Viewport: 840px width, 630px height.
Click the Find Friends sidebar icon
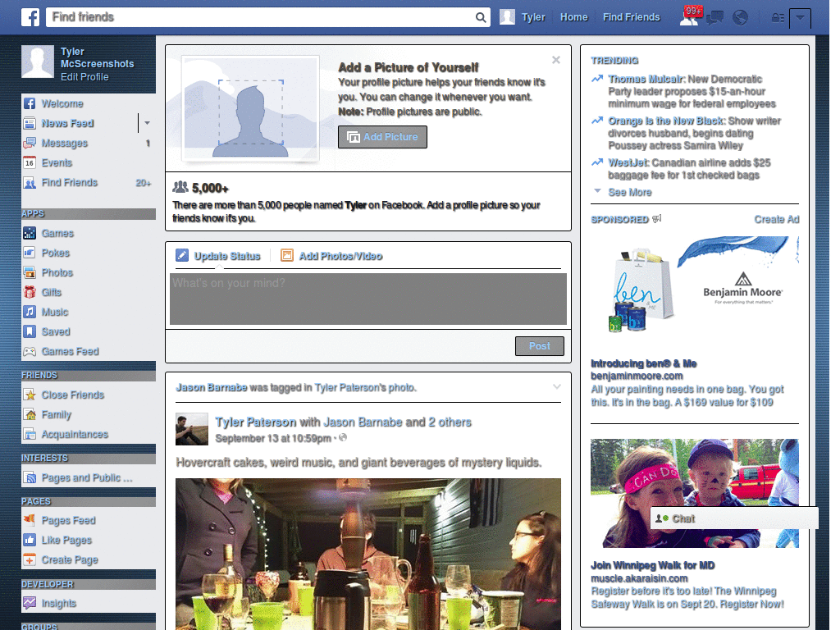click(30, 183)
